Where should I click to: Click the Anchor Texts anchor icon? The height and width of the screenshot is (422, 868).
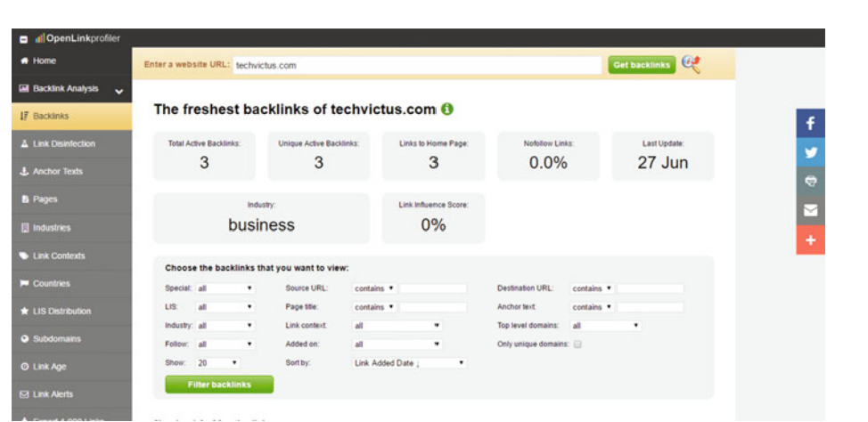point(24,172)
